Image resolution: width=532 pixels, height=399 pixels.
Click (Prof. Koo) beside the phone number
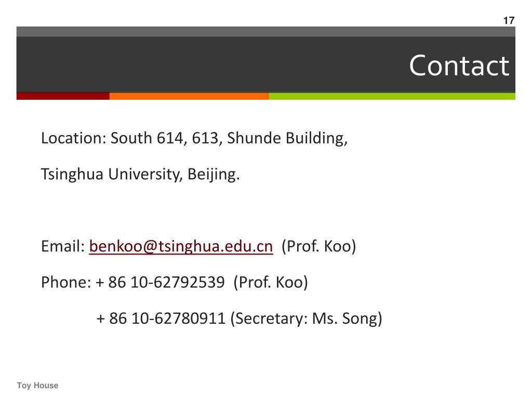tap(271, 282)
